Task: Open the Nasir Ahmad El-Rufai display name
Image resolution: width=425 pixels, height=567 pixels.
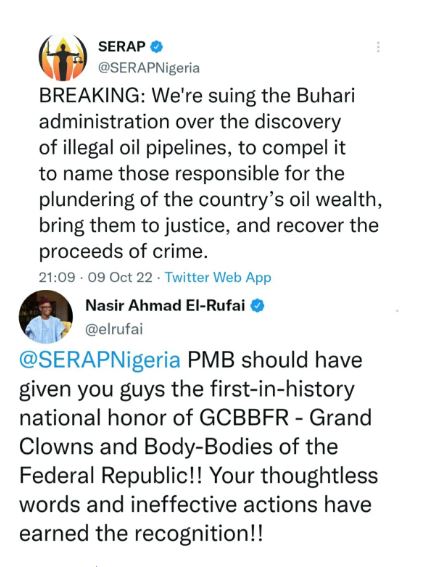Action: pos(165,306)
